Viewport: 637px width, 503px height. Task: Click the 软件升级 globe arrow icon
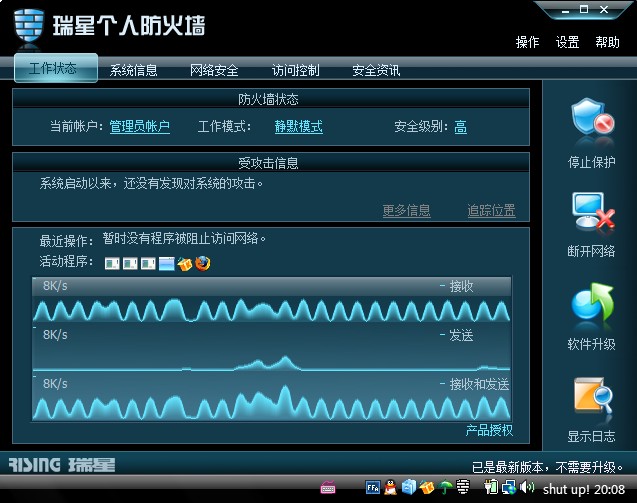tap(592, 301)
